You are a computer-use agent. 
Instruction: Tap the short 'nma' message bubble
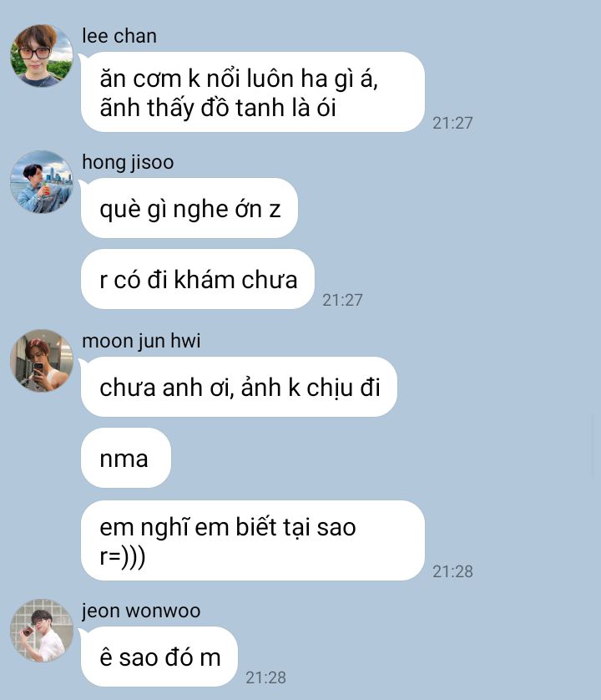coord(126,458)
